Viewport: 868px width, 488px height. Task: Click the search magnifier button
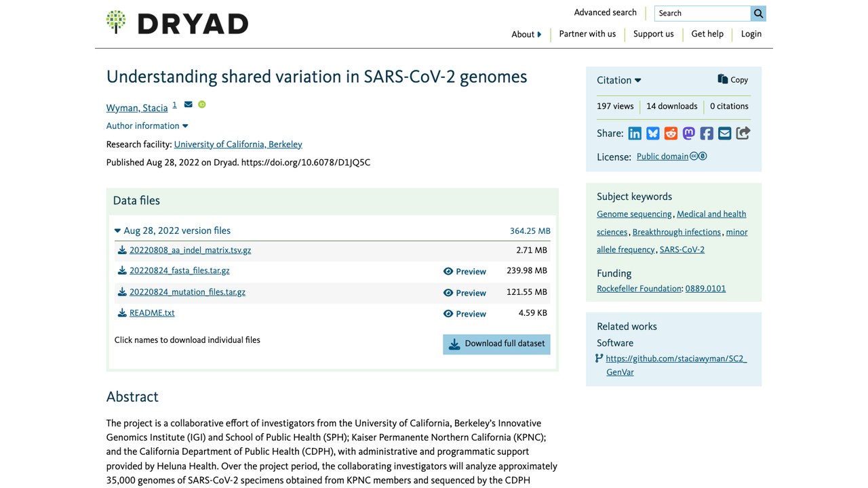click(758, 13)
